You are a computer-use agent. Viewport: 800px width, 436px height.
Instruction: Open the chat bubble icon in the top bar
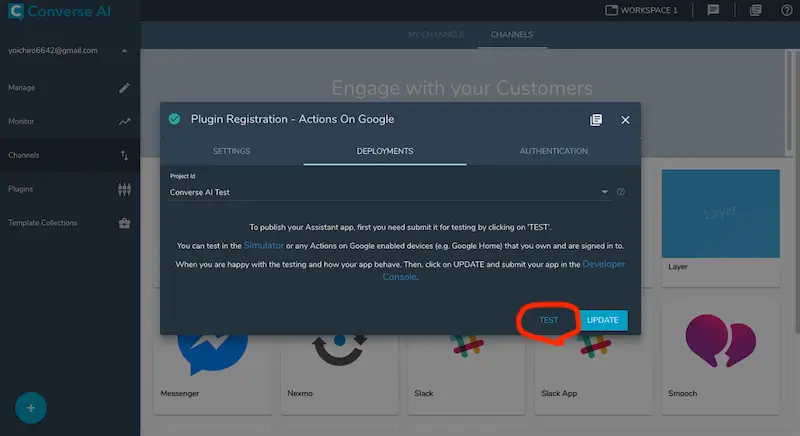point(713,10)
